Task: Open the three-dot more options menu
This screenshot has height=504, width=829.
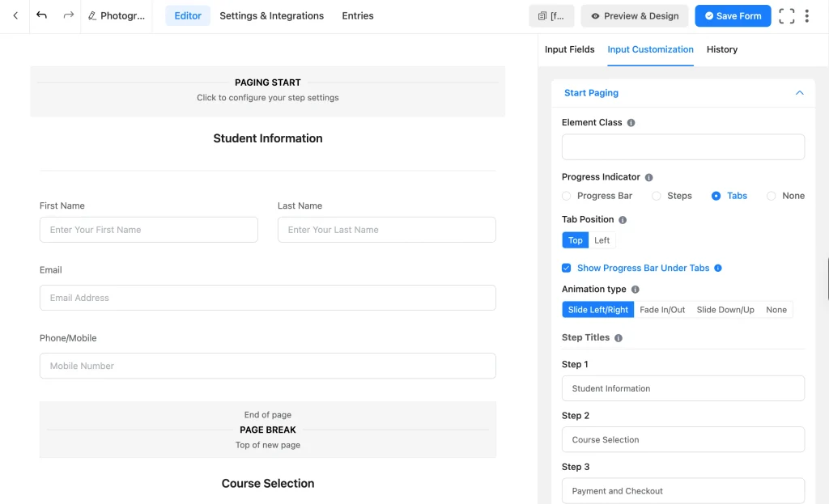Action: point(807,16)
